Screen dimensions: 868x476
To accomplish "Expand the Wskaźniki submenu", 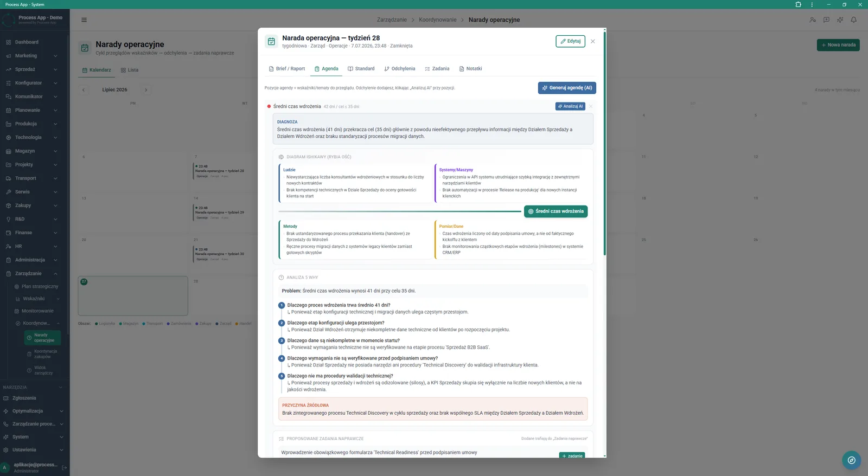I will coord(58,299).
